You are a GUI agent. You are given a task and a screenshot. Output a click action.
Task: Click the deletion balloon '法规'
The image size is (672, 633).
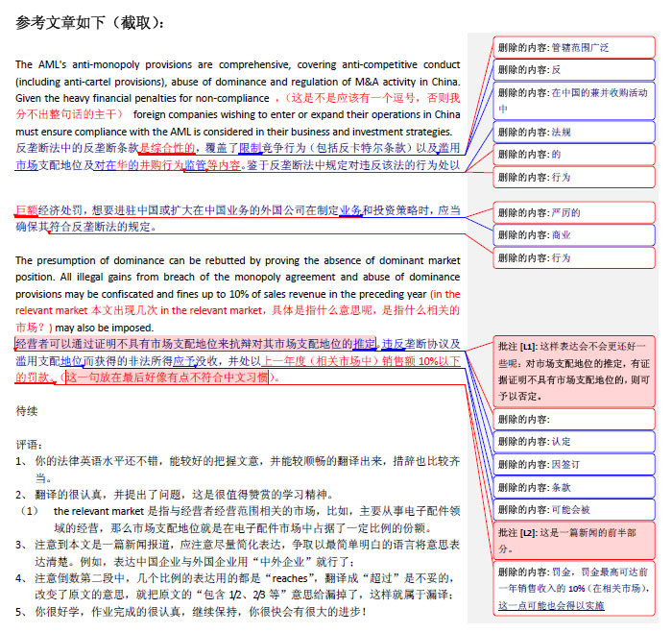(574, 133)
